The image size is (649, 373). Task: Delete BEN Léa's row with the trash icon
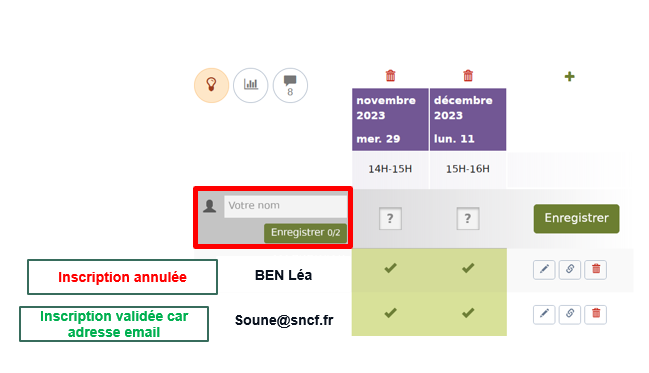click(x=596, y=270)
